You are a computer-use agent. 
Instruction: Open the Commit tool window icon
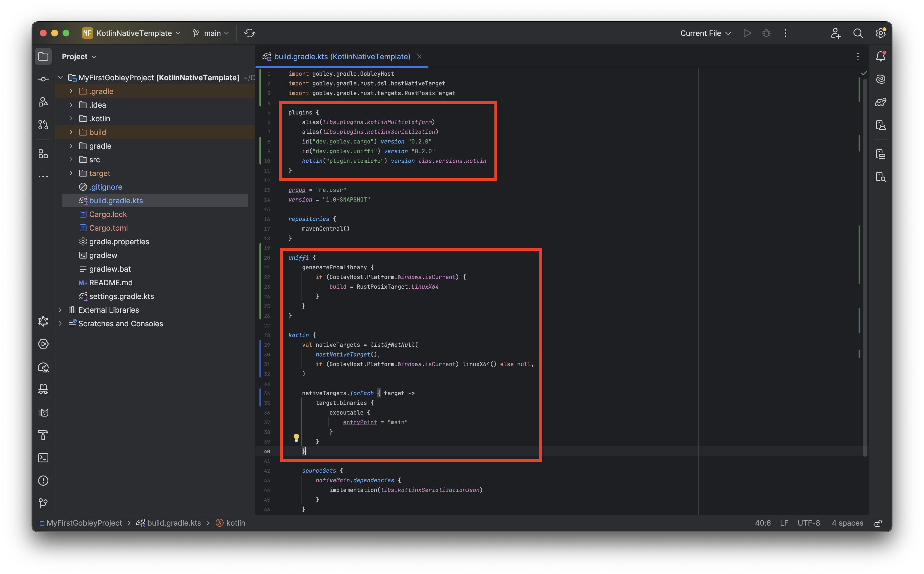coord(43,79)
